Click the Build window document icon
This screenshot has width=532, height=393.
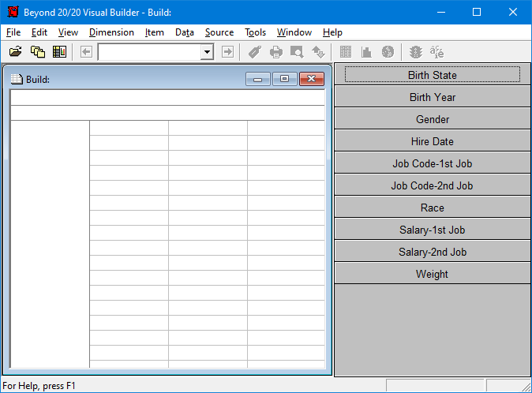17,79
